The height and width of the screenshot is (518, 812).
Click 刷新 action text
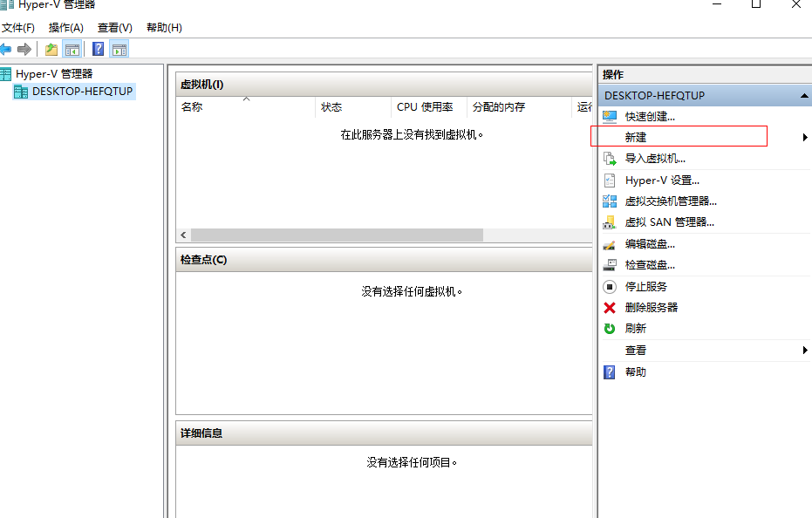tap(636, 329)
